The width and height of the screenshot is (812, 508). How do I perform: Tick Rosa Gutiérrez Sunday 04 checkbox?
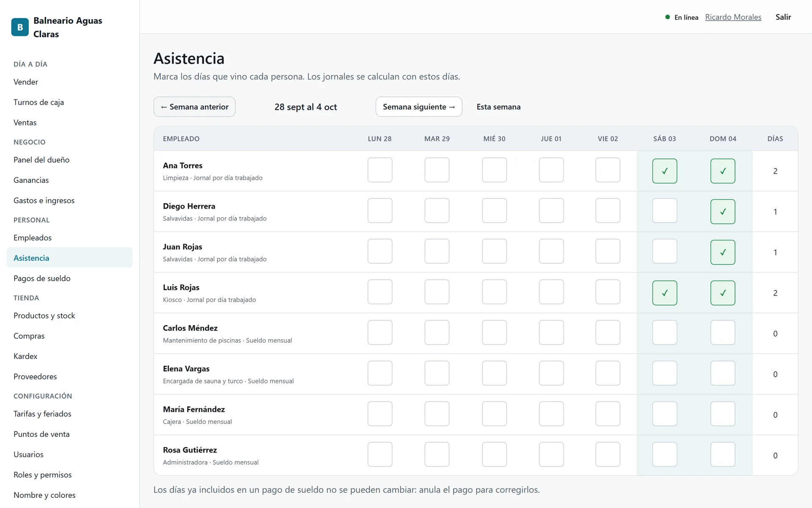[723, 455]
